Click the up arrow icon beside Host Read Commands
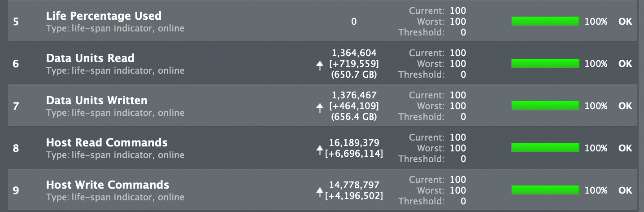The height and width of the screenshot is (212, 644). [319, 150]
